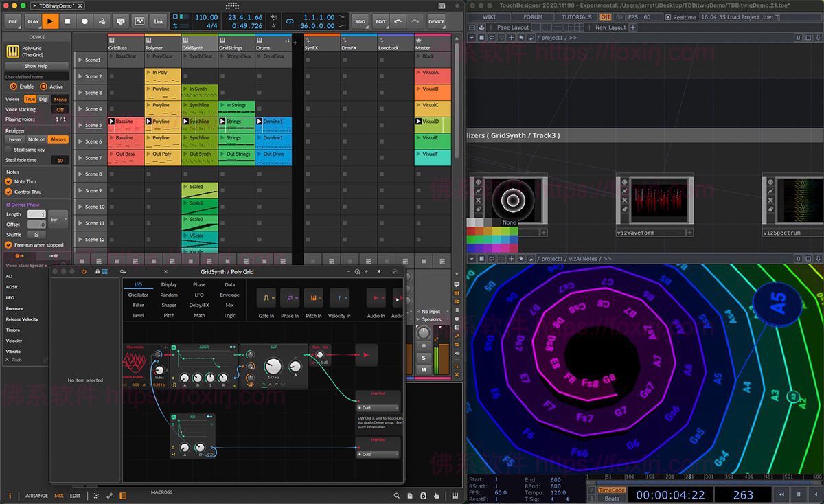Toggle the Steal same key checkbox
The width and height of the screenshot is (824, 504).
pos(6,150)
